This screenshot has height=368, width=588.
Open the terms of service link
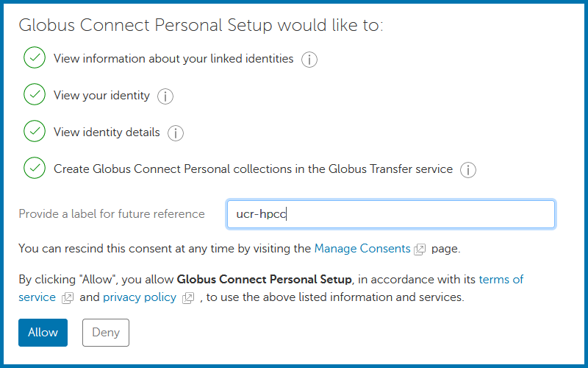(x=501, y=280)
